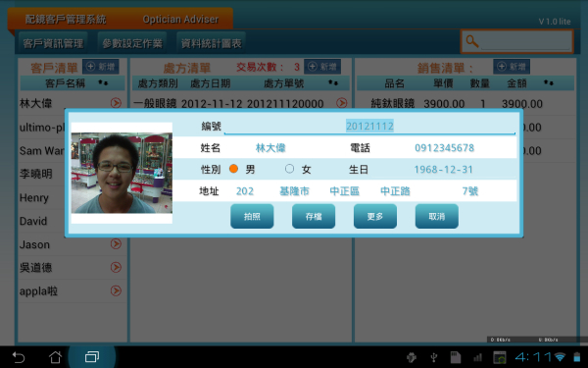
Task: Select 女 gender radio button
Action: (289, 169)
